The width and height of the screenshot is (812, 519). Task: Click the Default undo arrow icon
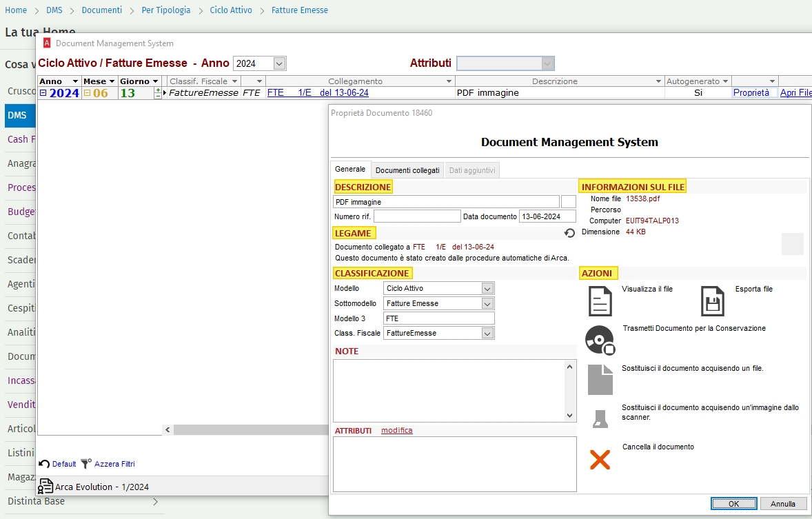click(x=44, y=464)
